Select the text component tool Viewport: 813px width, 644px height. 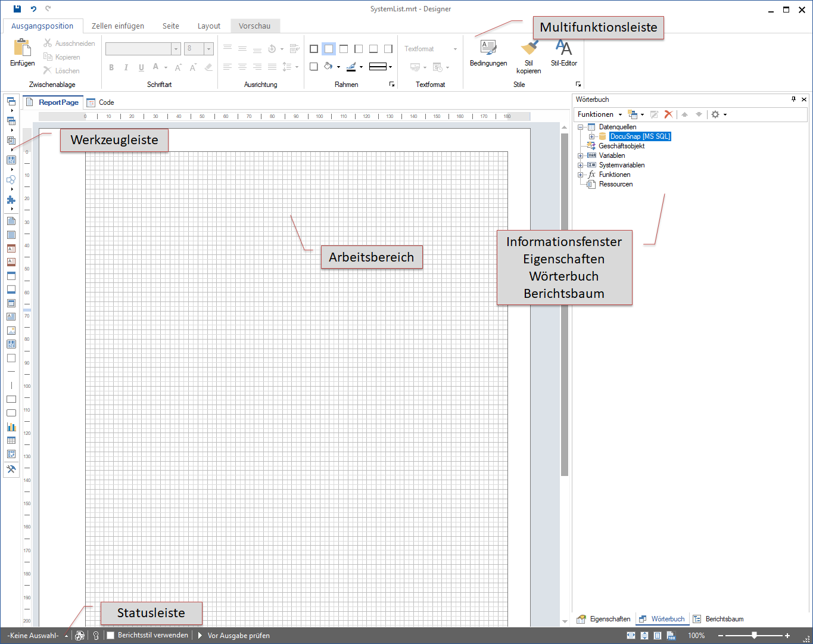point(11,316)
